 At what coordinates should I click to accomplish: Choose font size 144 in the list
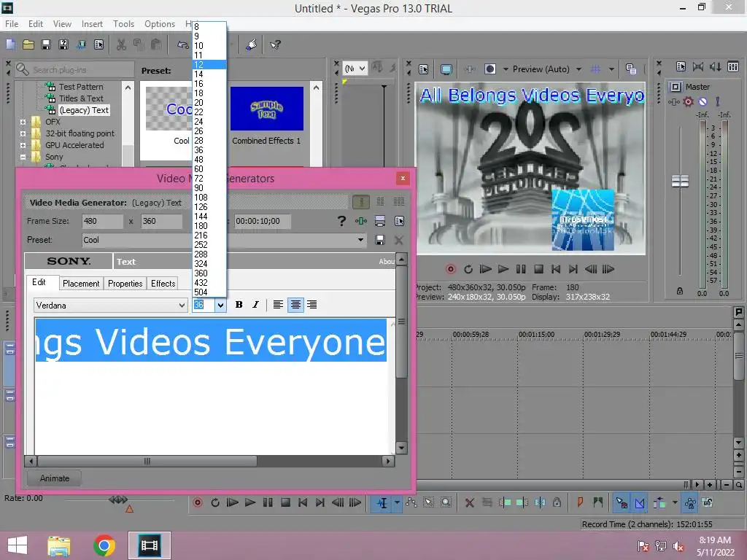(209, 216)
